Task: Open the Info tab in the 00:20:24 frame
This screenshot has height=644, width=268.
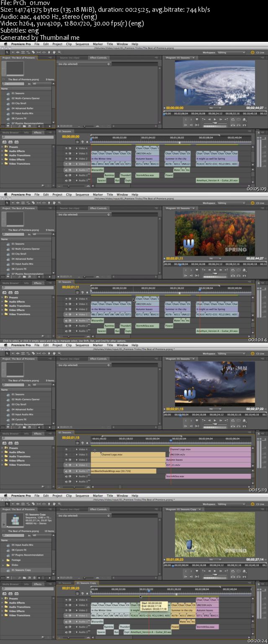Action: [26, 584]
